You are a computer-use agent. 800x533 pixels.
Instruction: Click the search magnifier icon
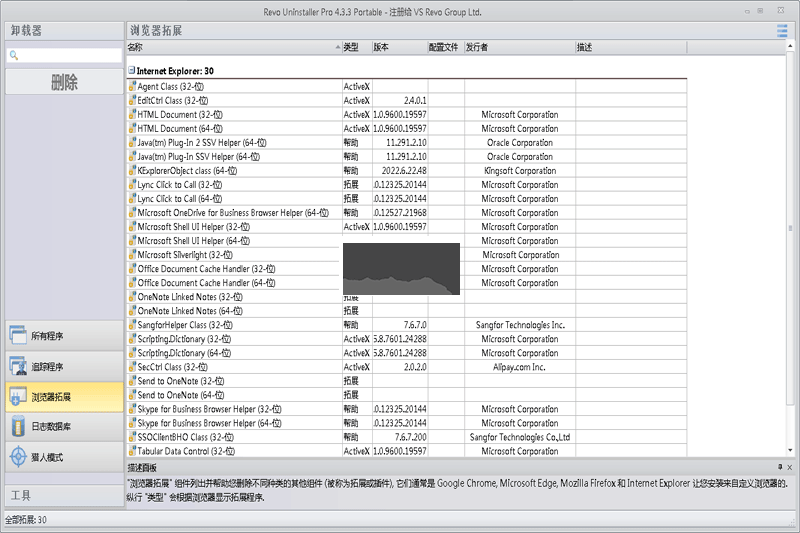tap(14, 55)
